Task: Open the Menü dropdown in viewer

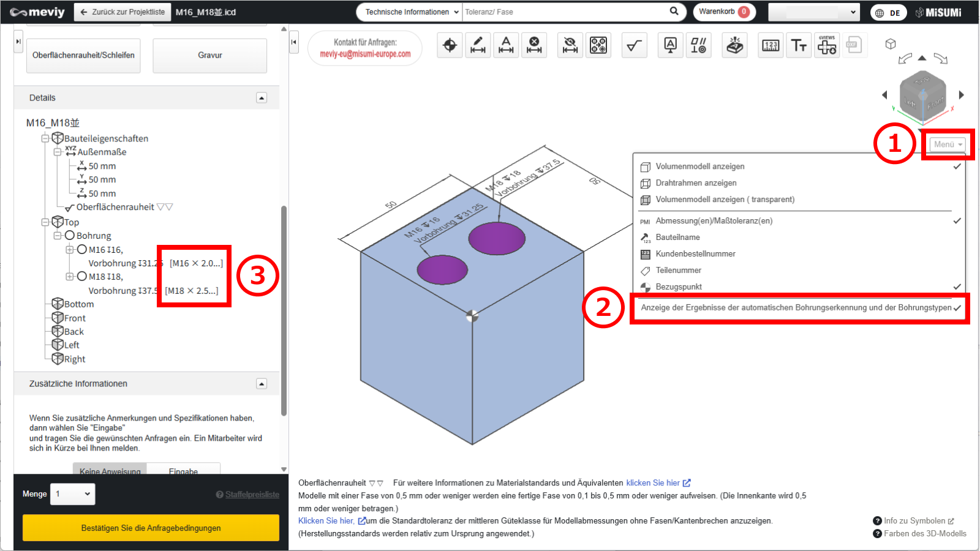Action: click(x=948, y=144)
